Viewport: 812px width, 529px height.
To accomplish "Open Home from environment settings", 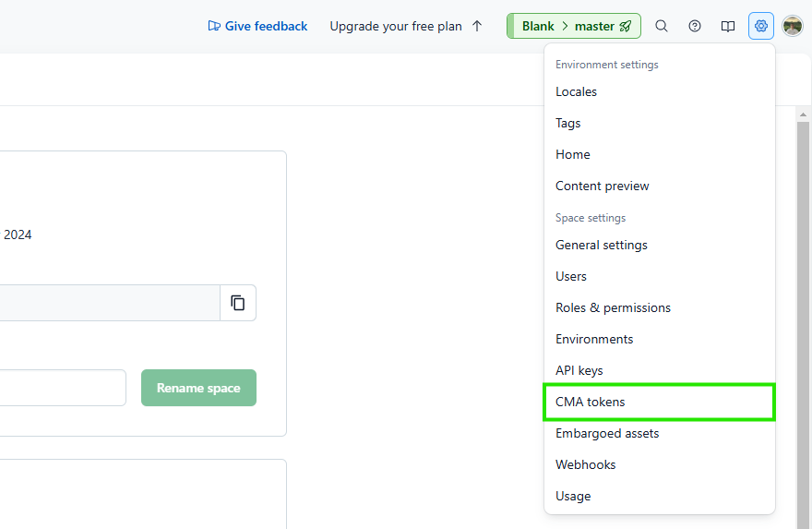I will [659, 154].
